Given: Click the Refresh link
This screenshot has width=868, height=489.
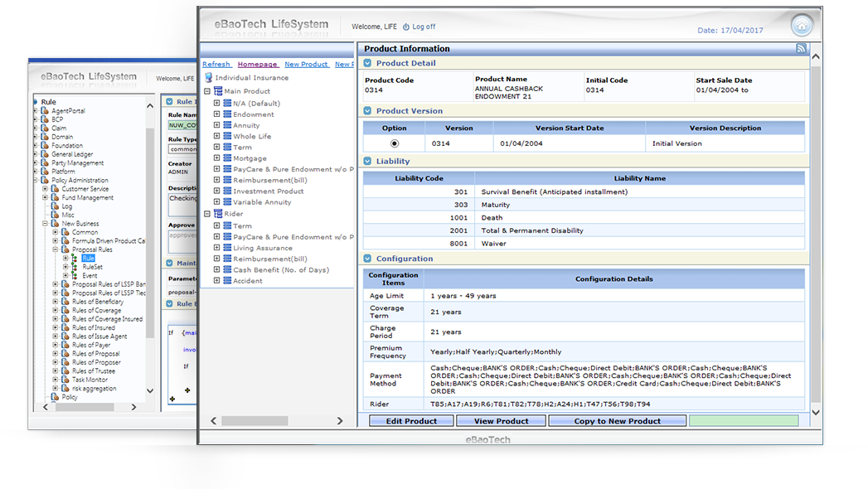Looking at the screenshot, I should pyautogui.click(x=216, y=64).
